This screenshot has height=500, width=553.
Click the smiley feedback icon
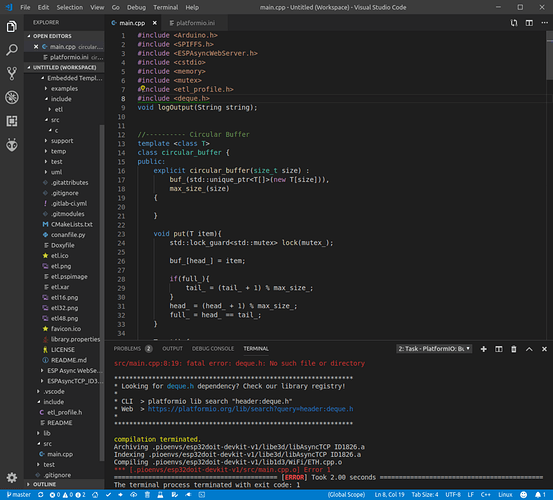[x=523, y=495]
